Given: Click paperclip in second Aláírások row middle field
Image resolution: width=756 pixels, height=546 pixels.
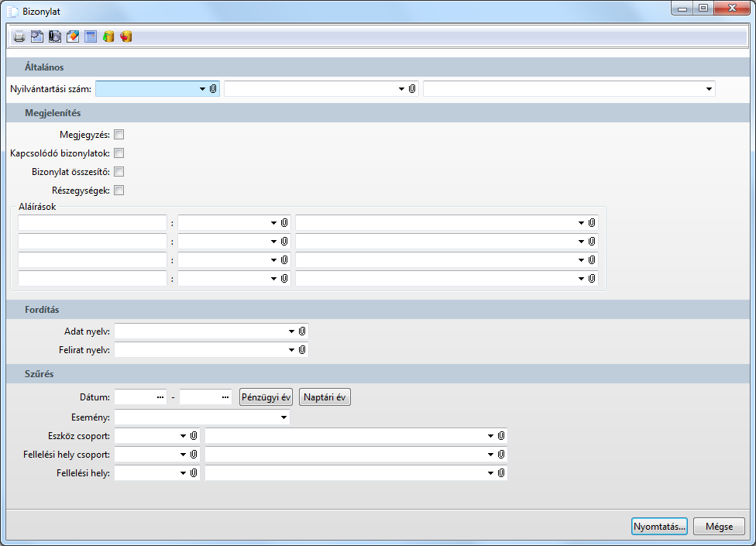Looking at the screenshot, I should point(284,242).
